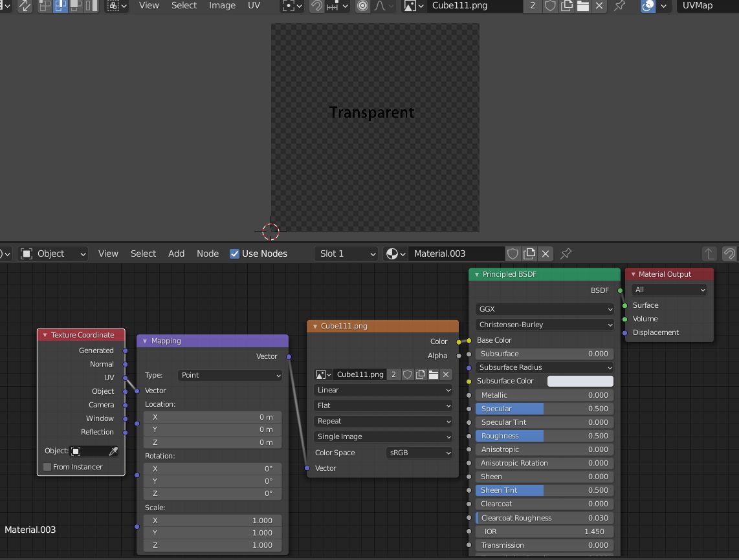Open image browse dropdown in texture node
This screenshot has height=560, width=739.
click(x=323, y=374)
